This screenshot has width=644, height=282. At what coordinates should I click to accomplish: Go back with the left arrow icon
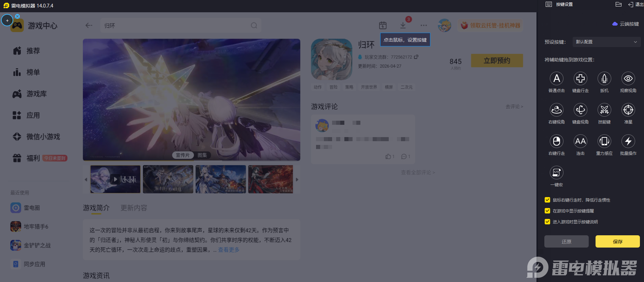(x=89, y=25)
